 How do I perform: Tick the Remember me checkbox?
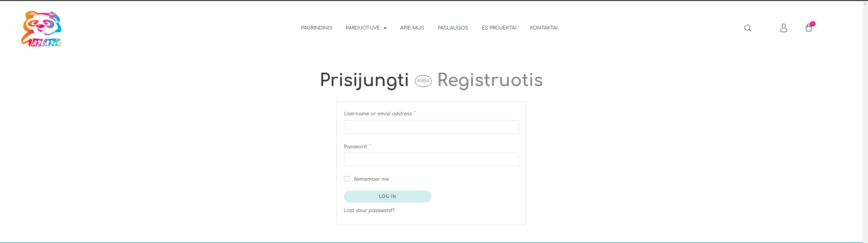[x=347, y=179]
